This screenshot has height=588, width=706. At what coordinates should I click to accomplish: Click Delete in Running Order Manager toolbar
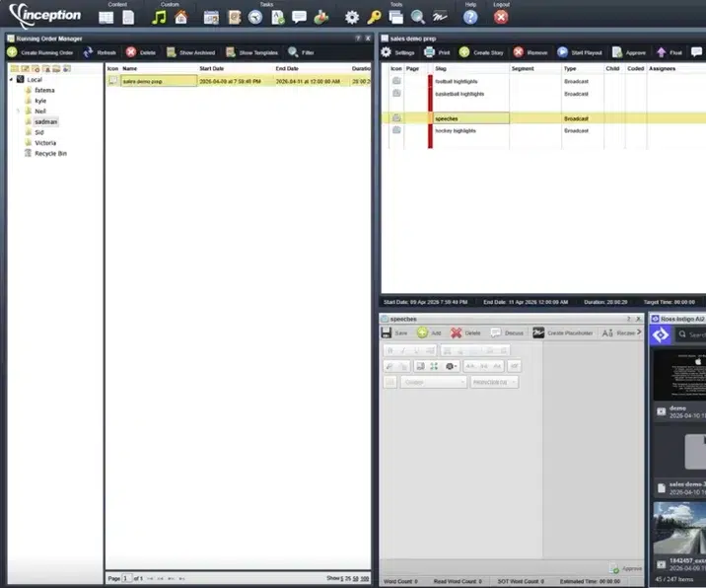click(x=141, y=52)
